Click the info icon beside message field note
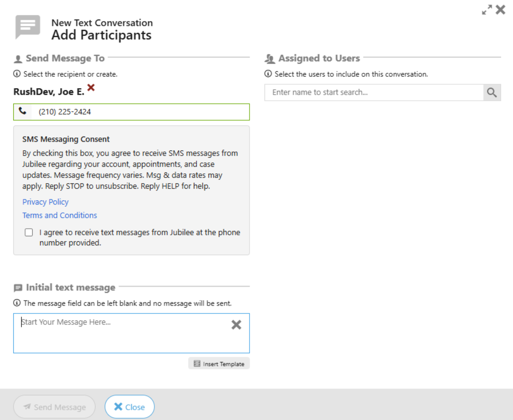The height and width of the screenshot is (420, 513). [17, 303]
